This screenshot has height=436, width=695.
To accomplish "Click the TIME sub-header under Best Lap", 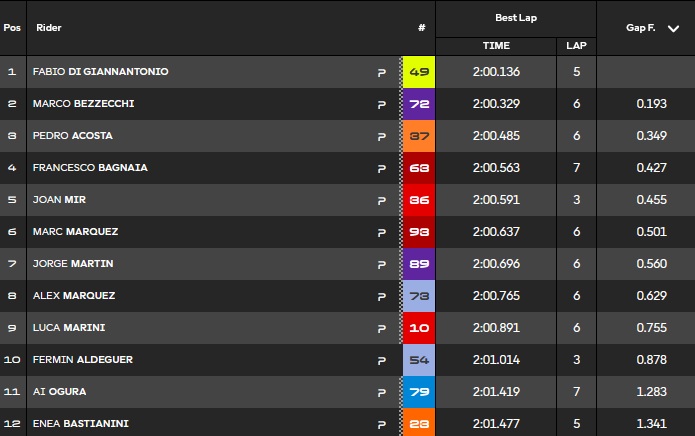I will [x=496, y=46].
